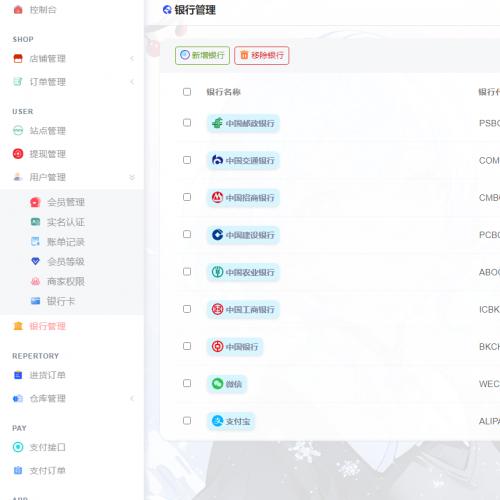Click the 店铺管理 shop icon

click(18, 59)
